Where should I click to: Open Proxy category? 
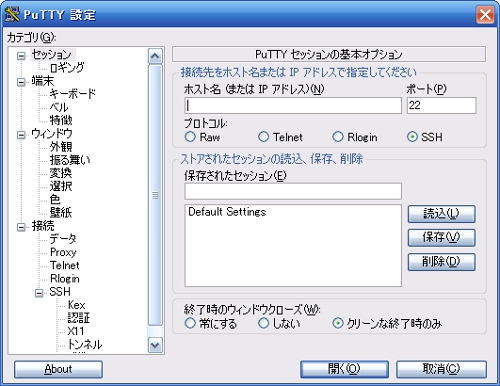click(x=63, y=252)
